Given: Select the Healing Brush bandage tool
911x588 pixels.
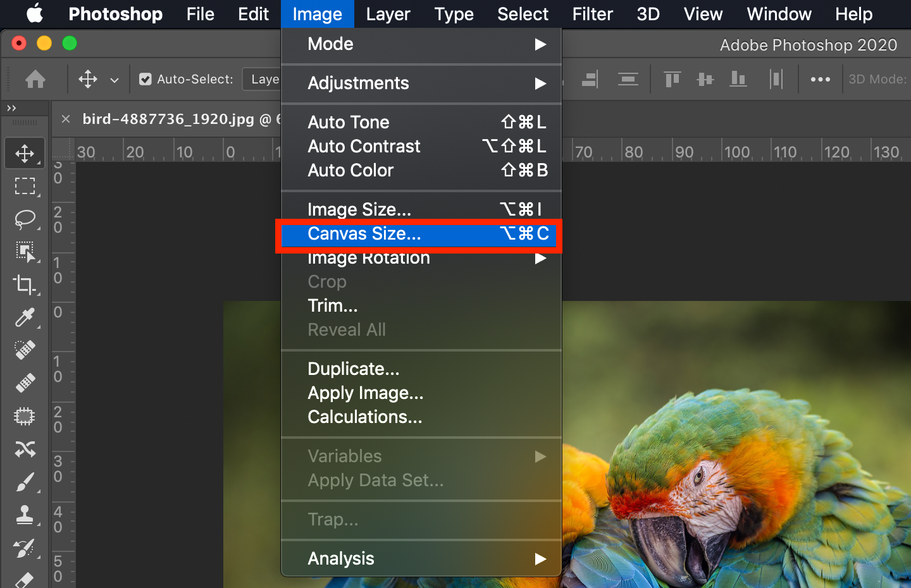Looking at the screenshot, I should click(x=25, y=383).
